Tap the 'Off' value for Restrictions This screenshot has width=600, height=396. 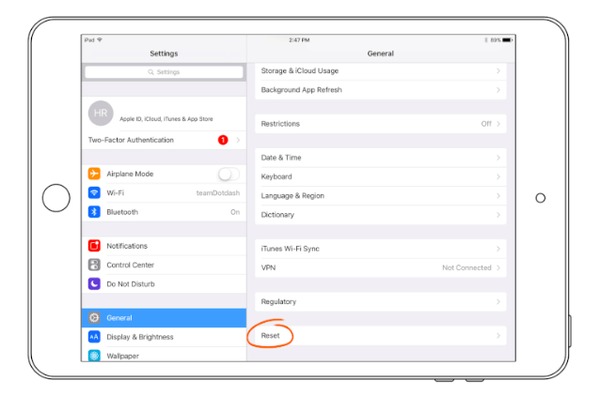coord(486,124)
